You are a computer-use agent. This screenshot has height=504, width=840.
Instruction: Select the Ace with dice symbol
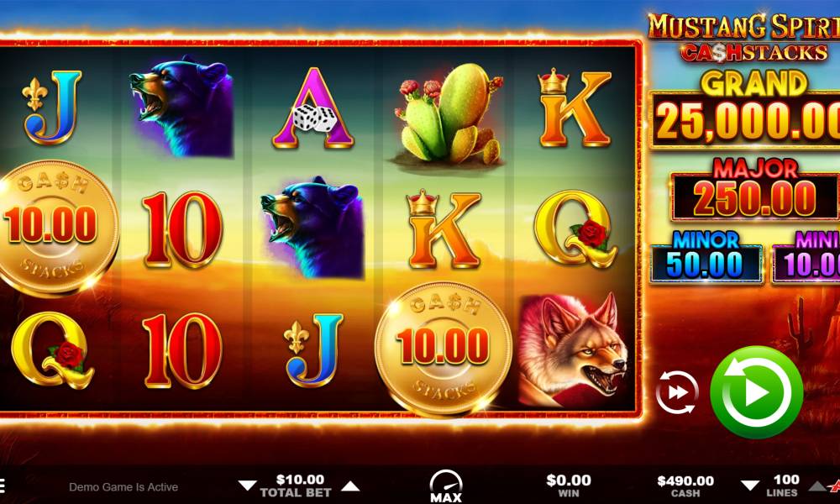[x=313, y=108]
